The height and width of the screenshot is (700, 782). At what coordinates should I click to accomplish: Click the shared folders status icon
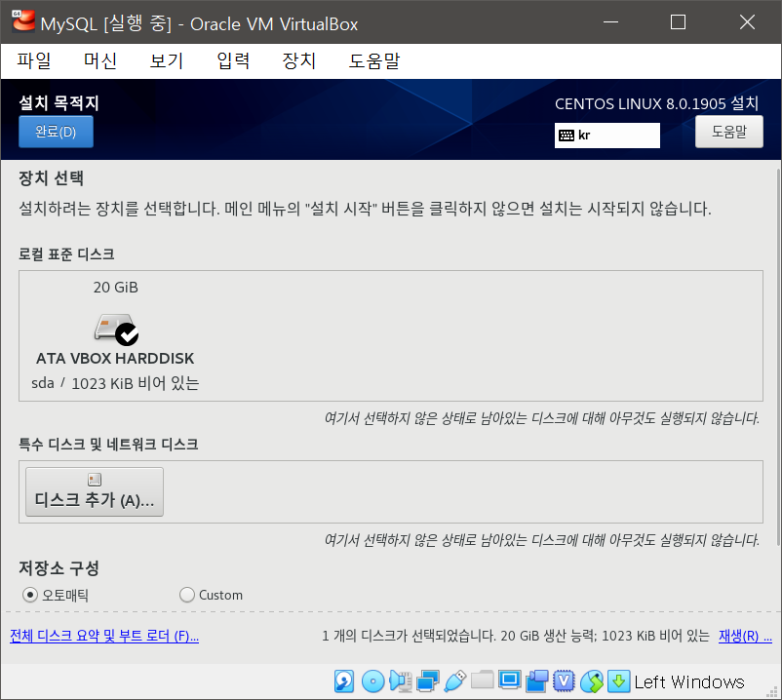(x=483, y=681)
